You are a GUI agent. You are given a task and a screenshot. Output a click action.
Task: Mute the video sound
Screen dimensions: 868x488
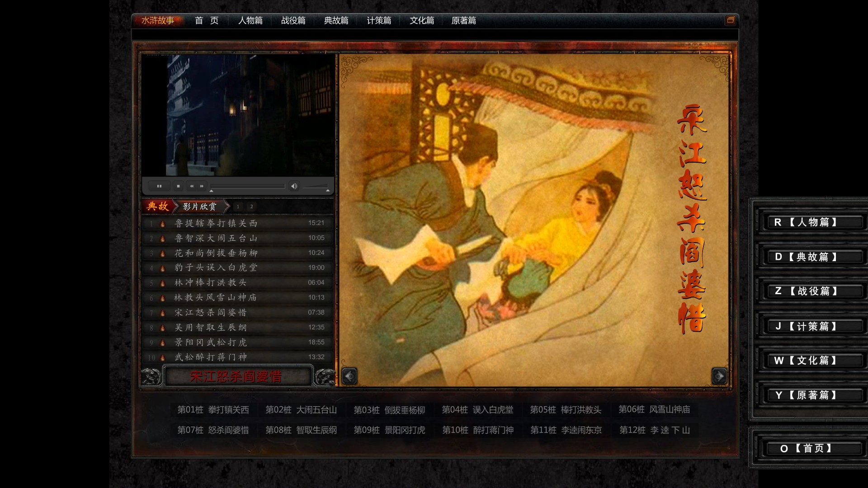294,186
